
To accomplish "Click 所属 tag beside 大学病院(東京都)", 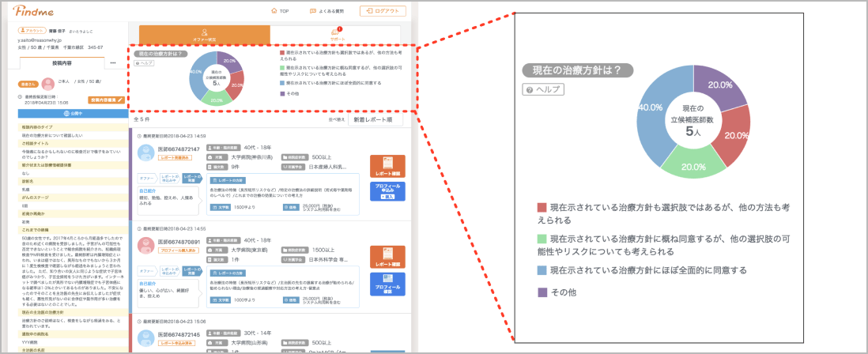I will [x=217, y=250].
